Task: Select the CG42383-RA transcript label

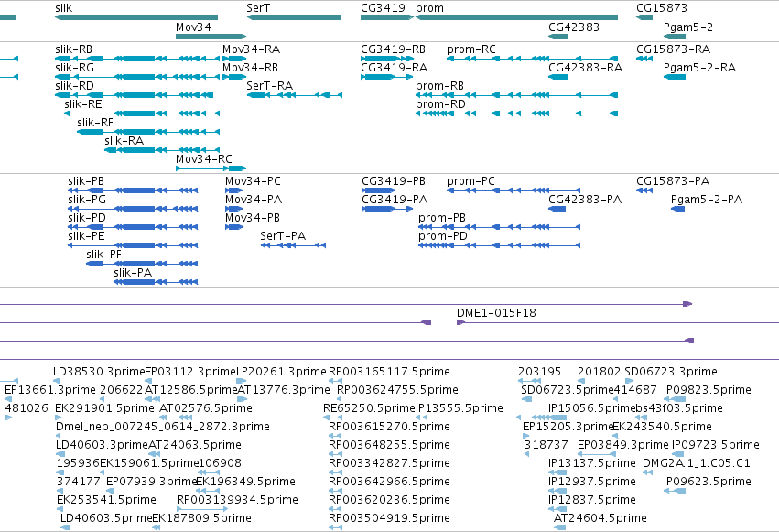Action: pyautogui.click(x=586, y=68)
